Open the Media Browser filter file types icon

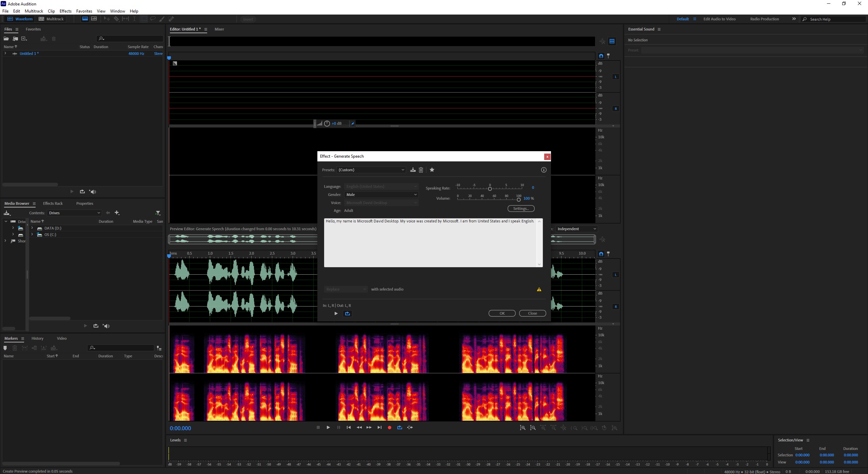click(158, 213)
